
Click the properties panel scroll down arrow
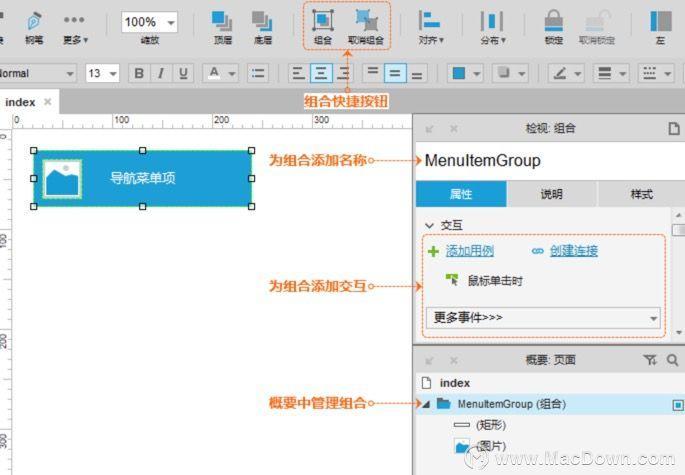tap(678, 333)
